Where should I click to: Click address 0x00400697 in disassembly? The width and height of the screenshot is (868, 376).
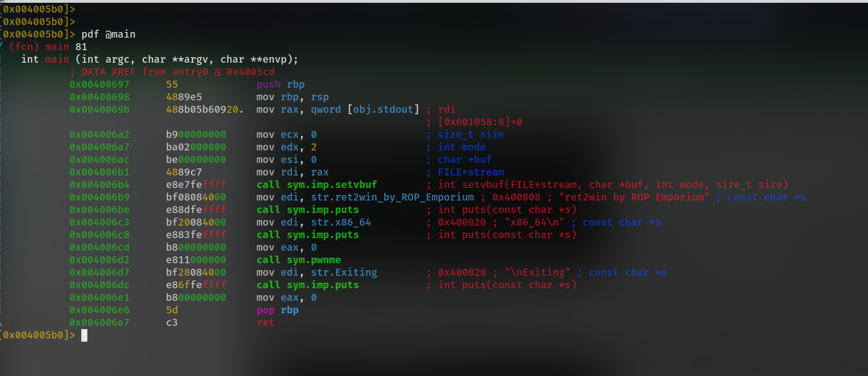[x=99, y=84]
